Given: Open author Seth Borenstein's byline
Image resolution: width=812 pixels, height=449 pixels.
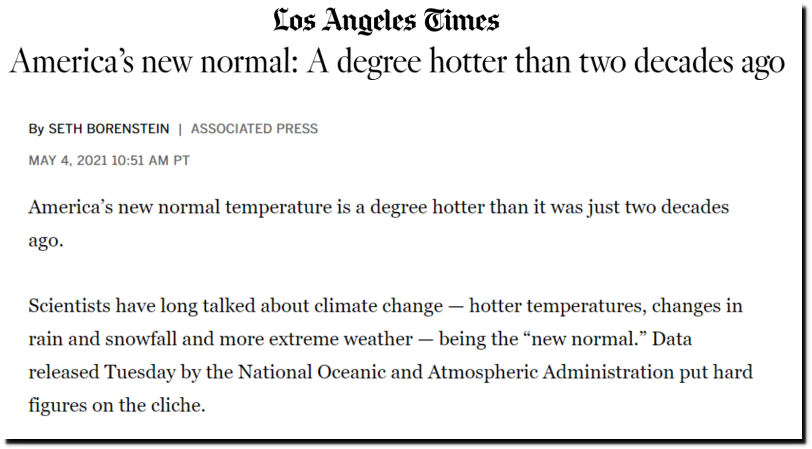Looking at the screenshot, I should 109,128.
